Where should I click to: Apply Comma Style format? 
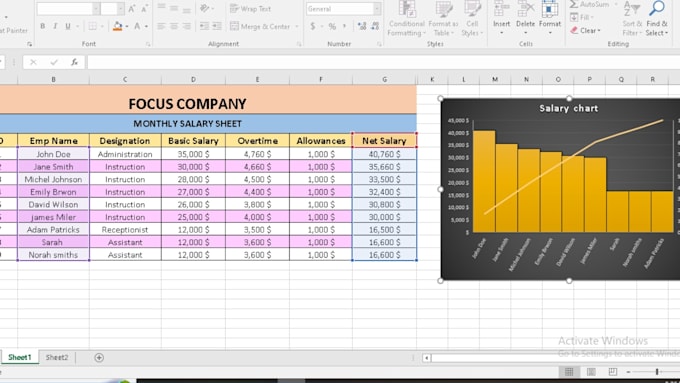click(344, 26)
